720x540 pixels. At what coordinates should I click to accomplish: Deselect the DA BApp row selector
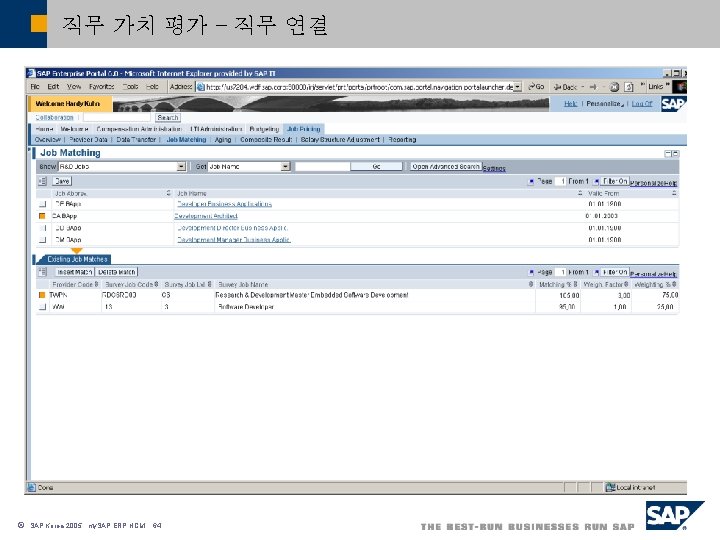coord(42,216)
